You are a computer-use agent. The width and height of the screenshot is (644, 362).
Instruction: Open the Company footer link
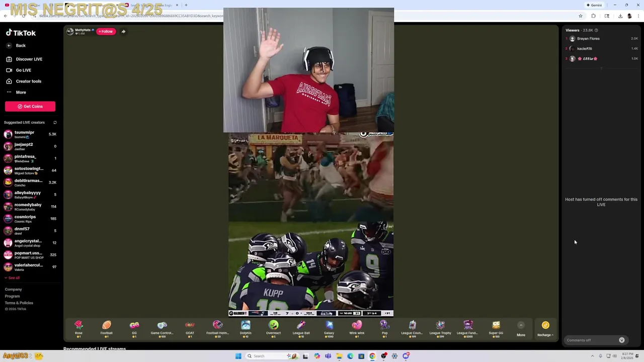(13, 290)
